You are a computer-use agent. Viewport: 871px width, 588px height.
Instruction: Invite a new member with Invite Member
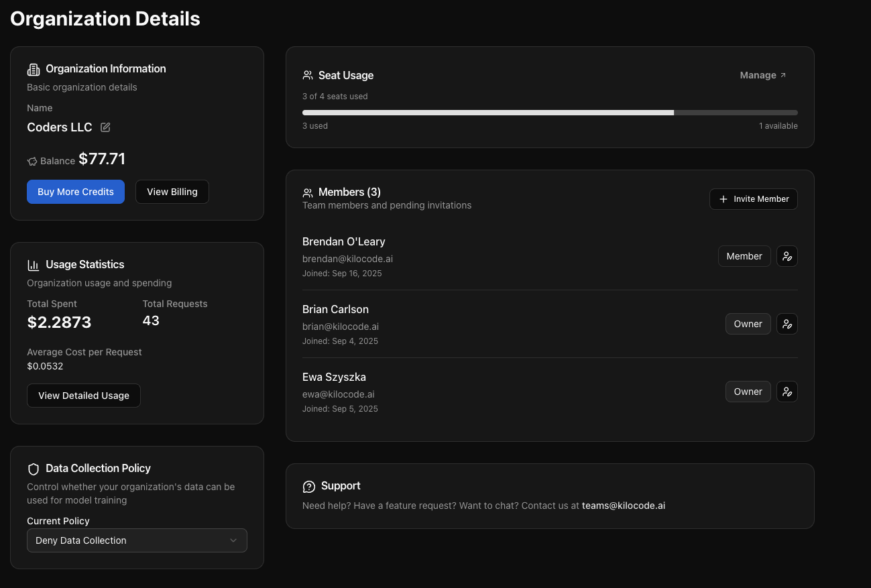[754, 199]
